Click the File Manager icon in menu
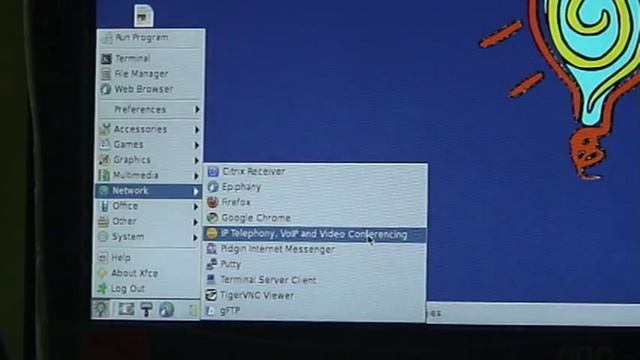The height and width of the screenshot is (360, 640). coord(106,74)
